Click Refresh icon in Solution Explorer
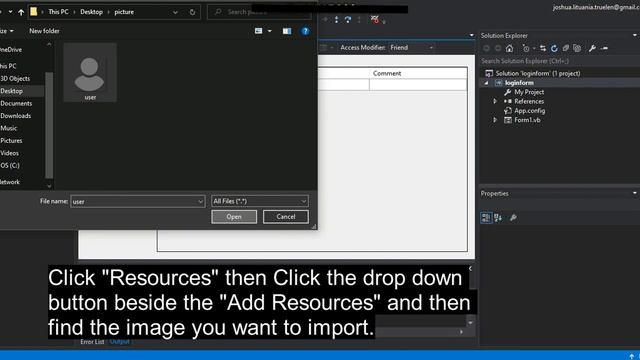This screenshot has width=640, height=360. [554, 49]
